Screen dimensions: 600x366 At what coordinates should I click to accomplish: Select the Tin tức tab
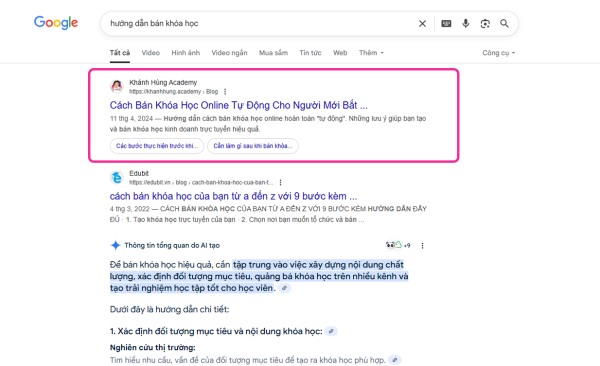pyautogui.click(x=310, y=53)
